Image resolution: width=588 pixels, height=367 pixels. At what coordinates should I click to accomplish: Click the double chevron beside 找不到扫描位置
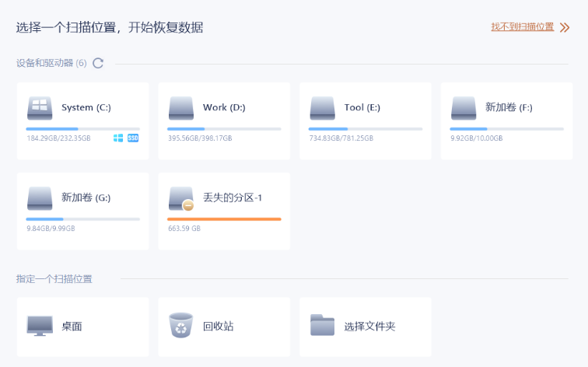(565, 27)
